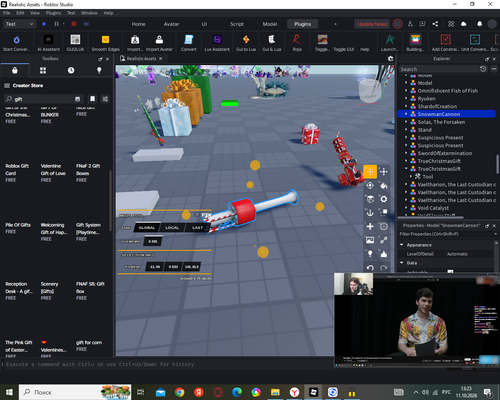Open the AI Assistant plugin

[x=48, y=43]
